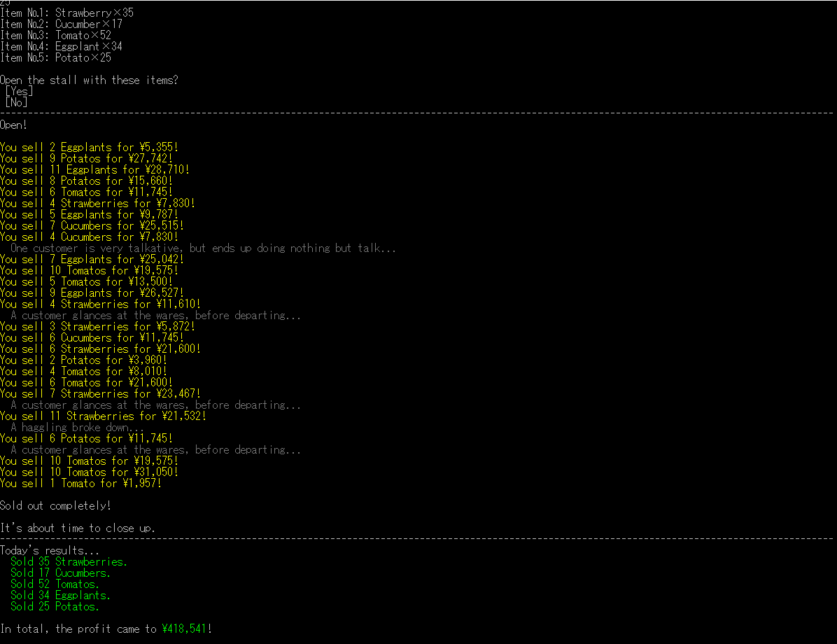
Task: Click the ¥418,541 total profit amount
Action: tap(186, 629)
